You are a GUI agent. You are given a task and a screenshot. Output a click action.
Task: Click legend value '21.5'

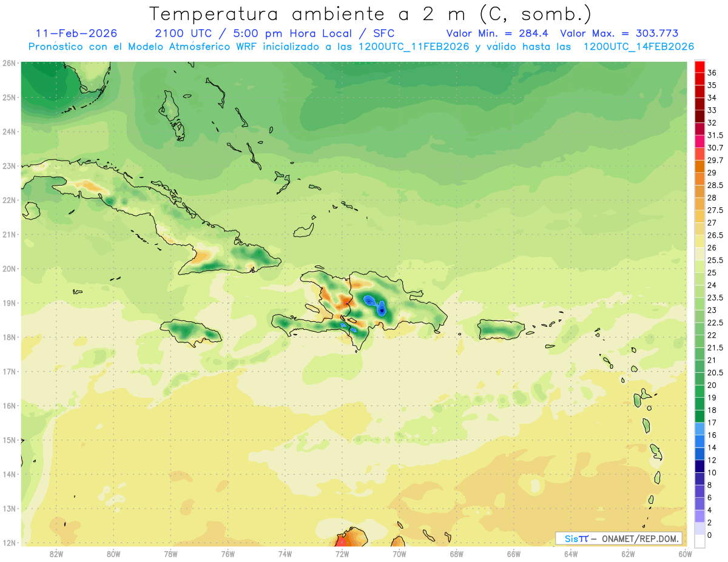[715, 347]
